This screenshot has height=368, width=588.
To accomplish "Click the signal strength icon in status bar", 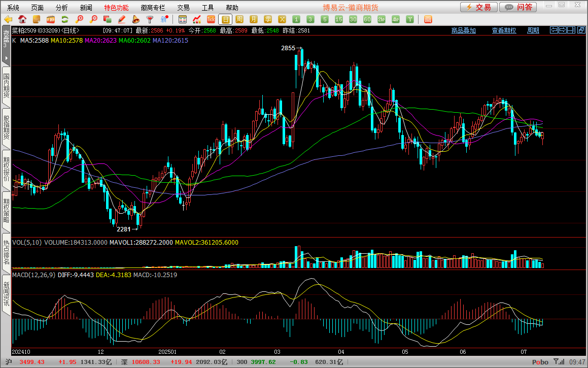I will point(559,361).
